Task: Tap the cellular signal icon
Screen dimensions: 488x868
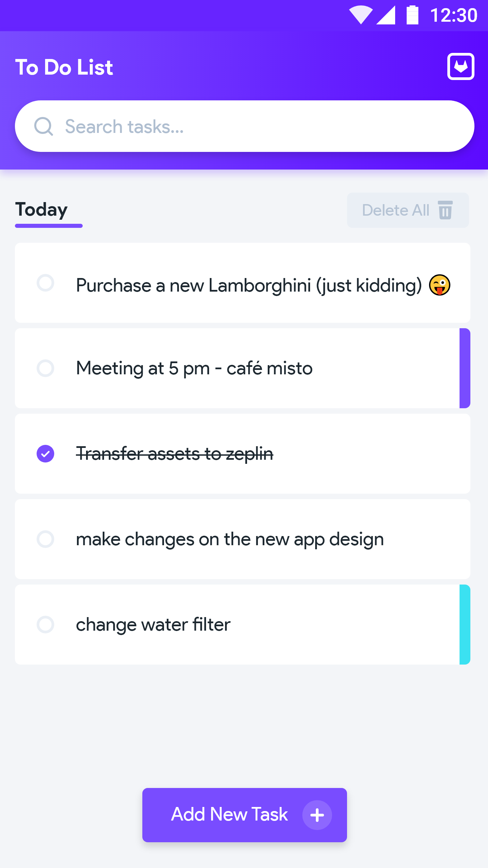Action: (x=386, y=15)
